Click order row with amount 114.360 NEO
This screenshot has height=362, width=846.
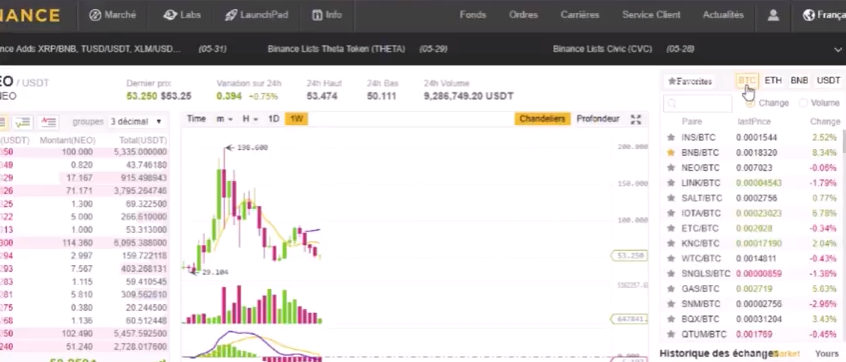pos(84,243)
